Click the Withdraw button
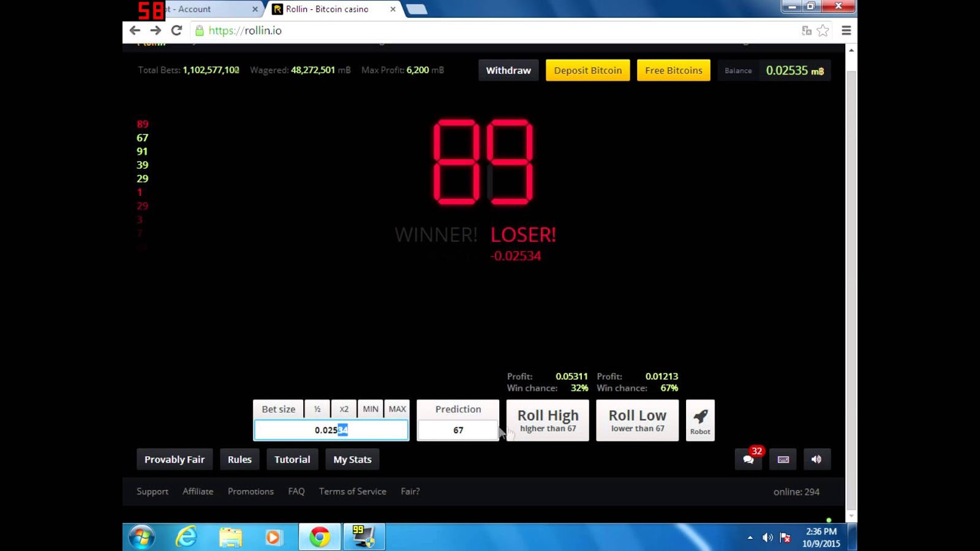Viewport: 980px width, 551px height. [x=508, y=70]
